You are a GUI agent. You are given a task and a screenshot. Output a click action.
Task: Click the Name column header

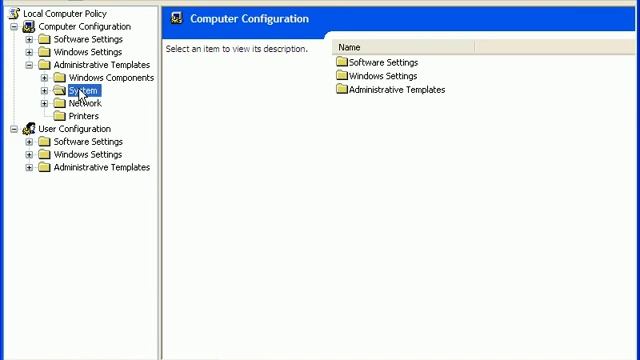point(403,47)
